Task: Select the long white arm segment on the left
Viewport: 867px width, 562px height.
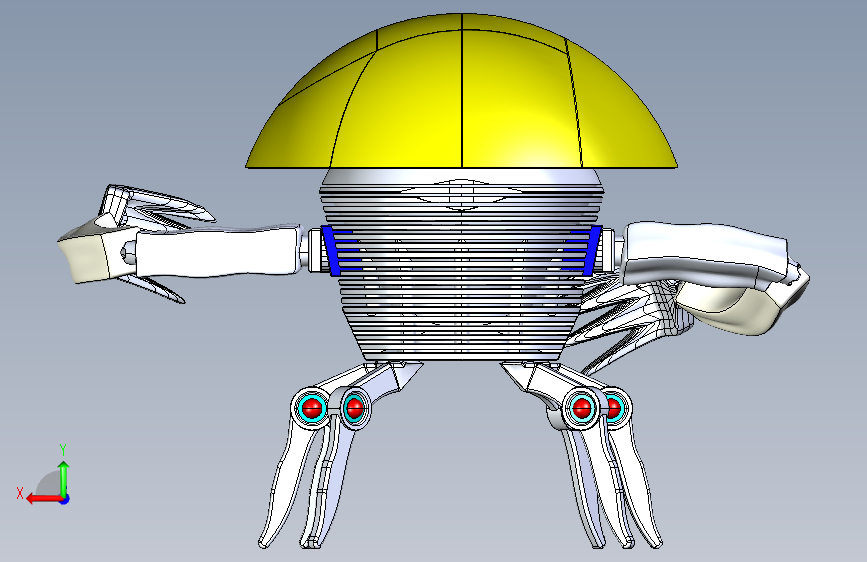Action: coord(217,252)
